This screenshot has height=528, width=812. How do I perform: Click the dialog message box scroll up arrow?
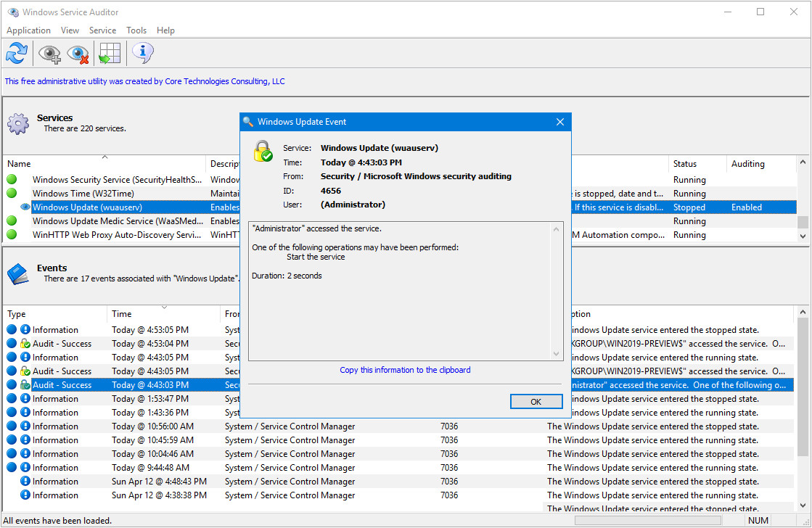click(x=556, y=229)
